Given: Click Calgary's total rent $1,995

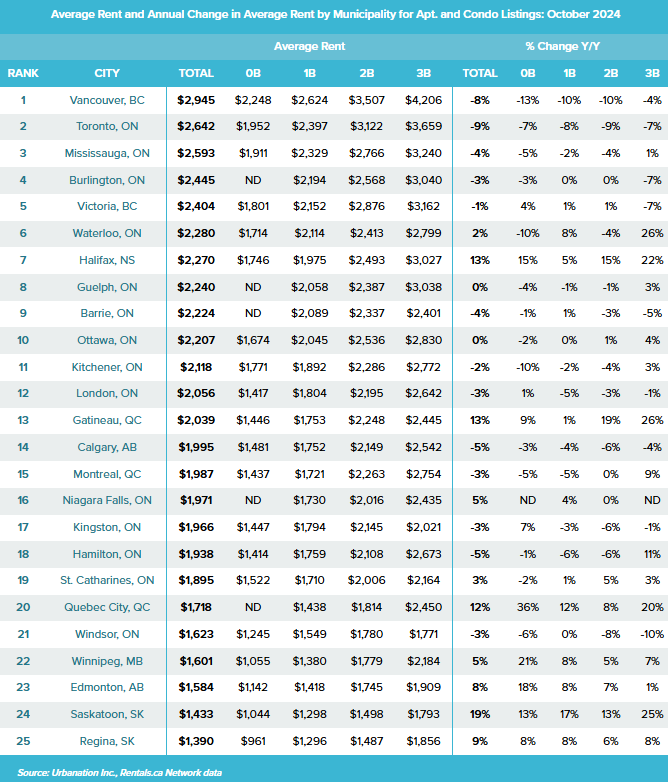Looking at the screenshot, I should [x=196, y=447].
